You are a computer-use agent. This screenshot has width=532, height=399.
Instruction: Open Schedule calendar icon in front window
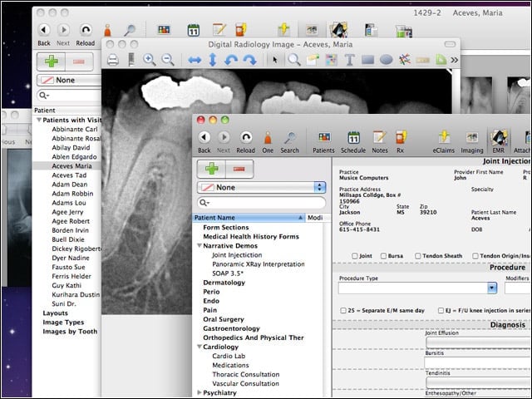point(353,138)
